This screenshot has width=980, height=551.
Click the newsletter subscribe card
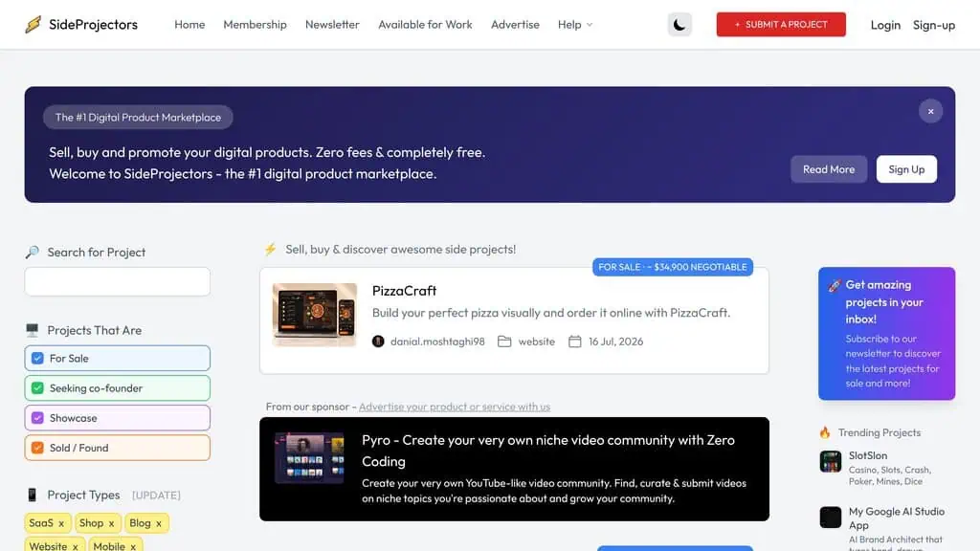pyautogui.click(x=886, y=334)
